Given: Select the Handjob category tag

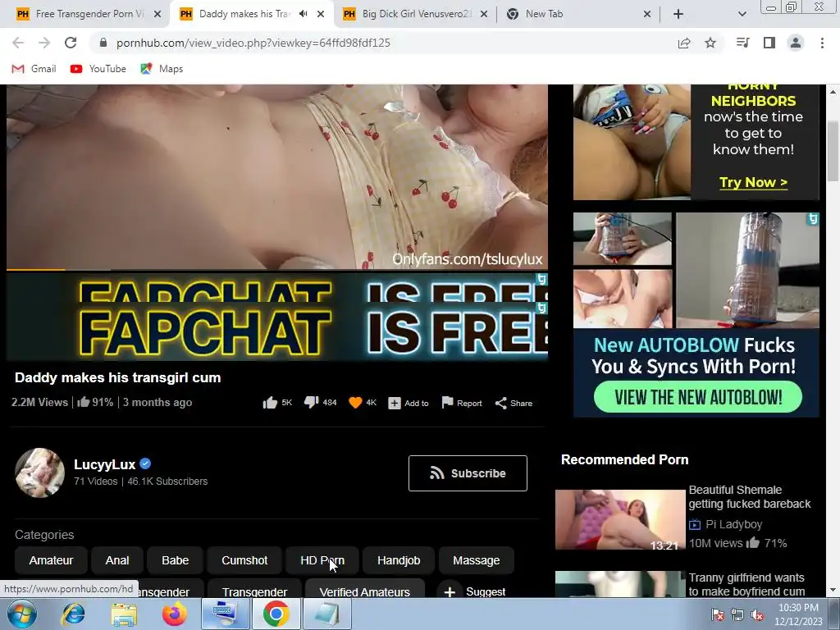Looking at the screenshot, I should tap(399, 560).
